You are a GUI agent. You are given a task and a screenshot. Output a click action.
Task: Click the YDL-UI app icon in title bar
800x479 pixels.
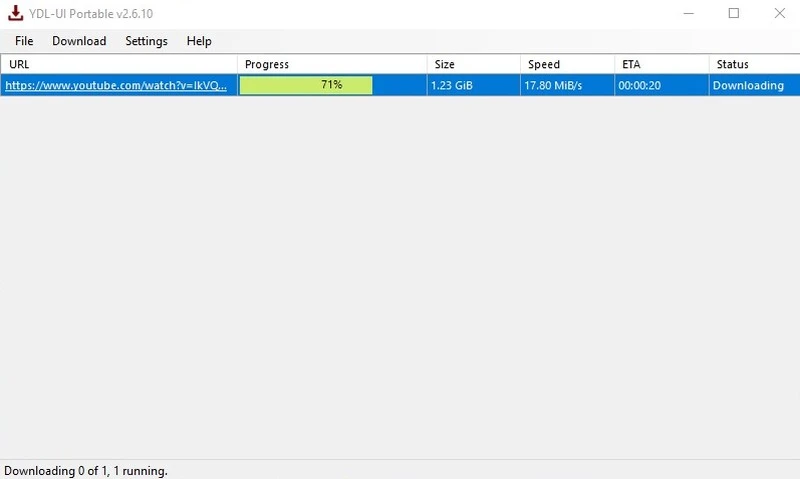16,14
